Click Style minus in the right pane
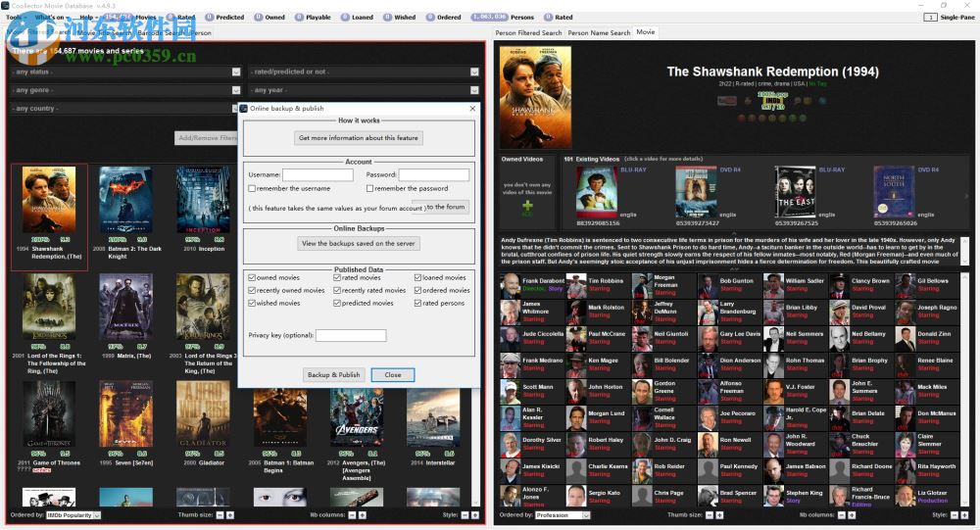 pos(955,515)
